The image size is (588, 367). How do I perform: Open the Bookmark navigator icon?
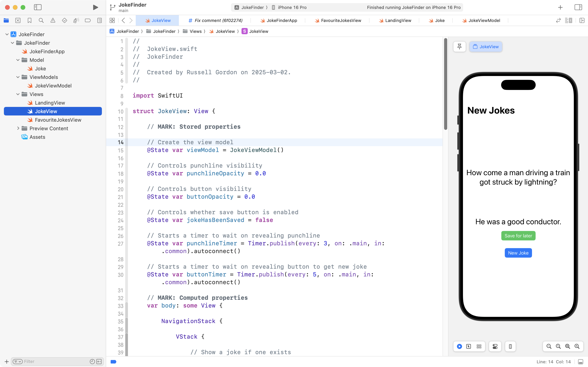pyautogui.click(x=29, y=20)
